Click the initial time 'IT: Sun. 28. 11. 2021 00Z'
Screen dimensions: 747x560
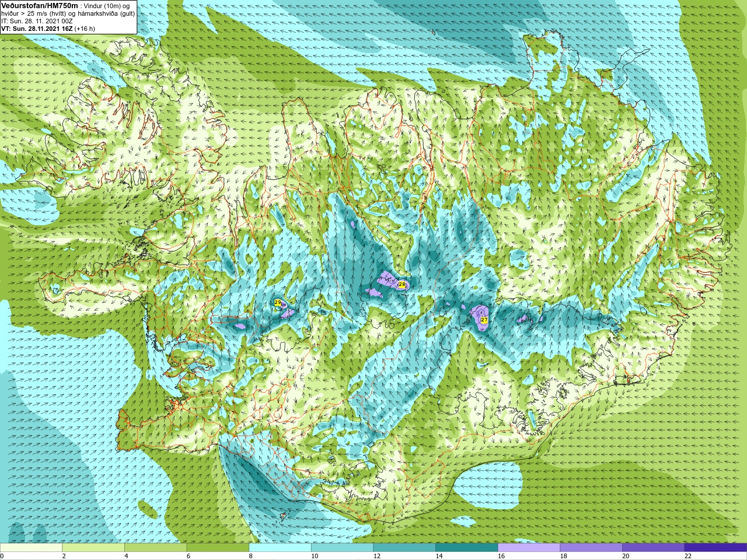[37, 20]
